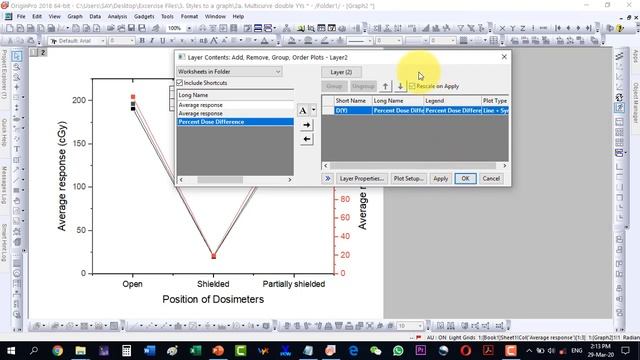Expand dialog with double chevron button

[328, 178]
